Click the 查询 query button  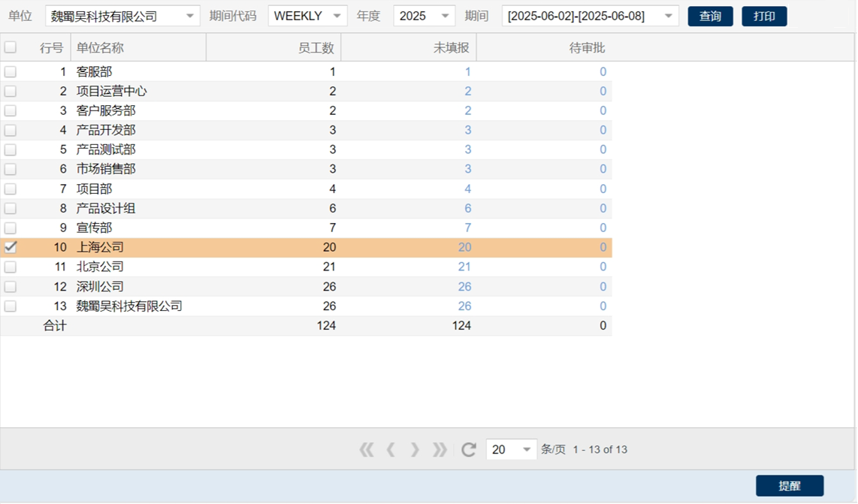click(710, 16)
